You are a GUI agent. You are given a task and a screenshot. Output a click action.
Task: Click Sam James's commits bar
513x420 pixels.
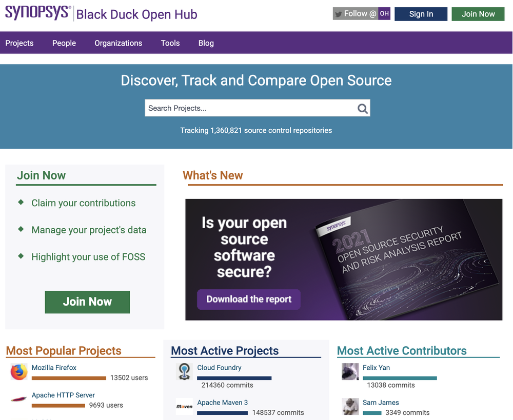372,413
